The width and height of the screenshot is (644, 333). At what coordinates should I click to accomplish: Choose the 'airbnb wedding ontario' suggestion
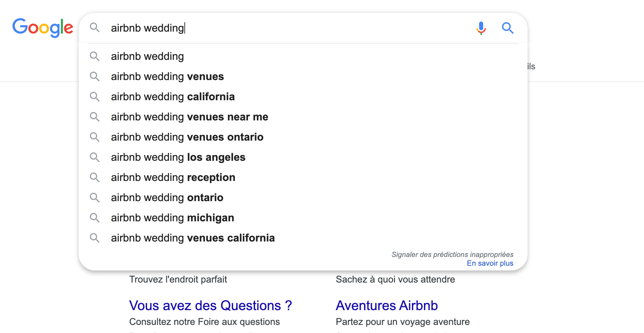pyautogui.click(x=167, y=198)
